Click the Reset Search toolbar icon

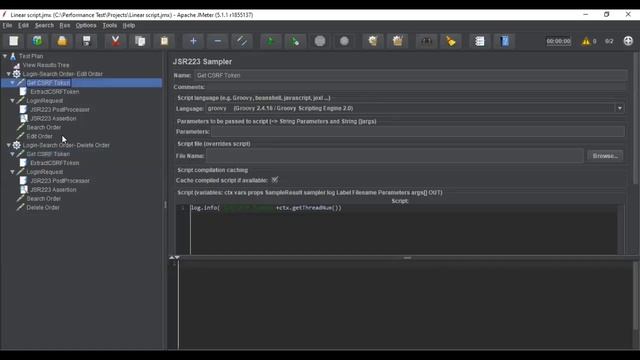pyautogui.click(x=451, y=41)
